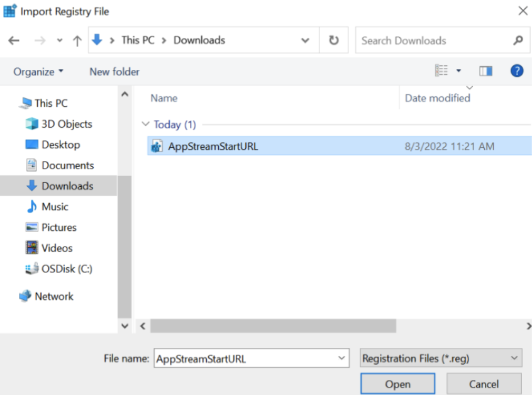532x395 pixels.
Task: Open the view options dropdown arrow
Action: click(458, 70)
